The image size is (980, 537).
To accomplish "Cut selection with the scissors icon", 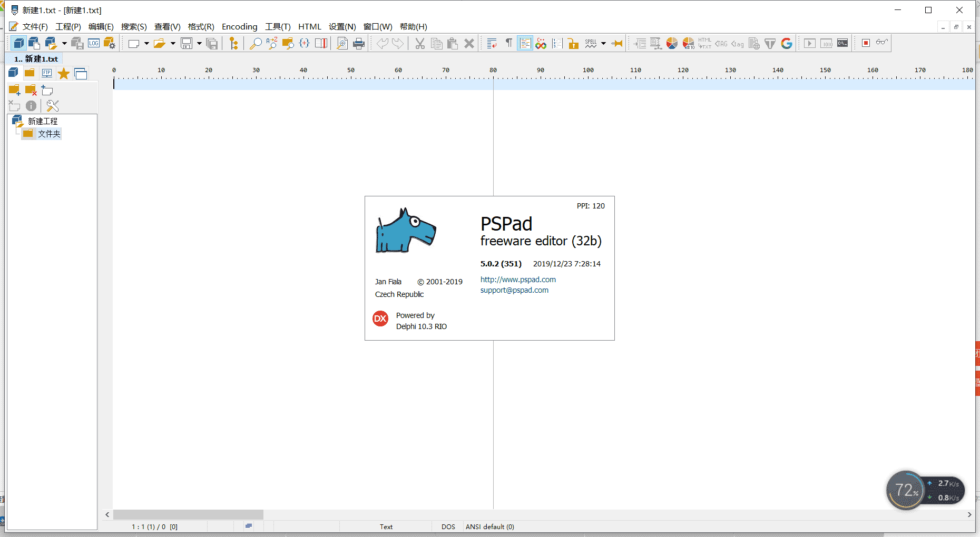I will [420, 43].
